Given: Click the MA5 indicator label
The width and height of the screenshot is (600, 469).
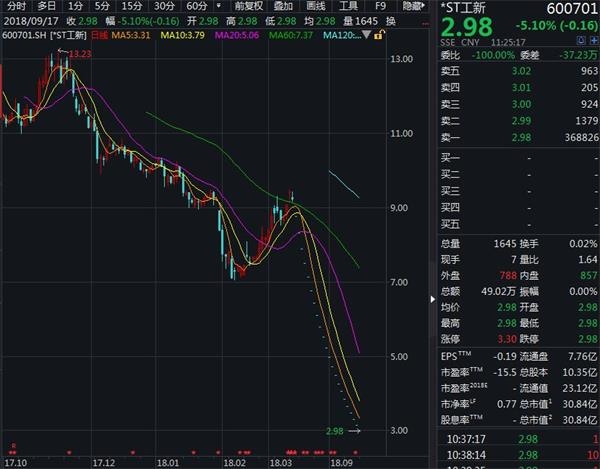Looking at the screenshot, I should pyautogui.click(x=131, y=37).
